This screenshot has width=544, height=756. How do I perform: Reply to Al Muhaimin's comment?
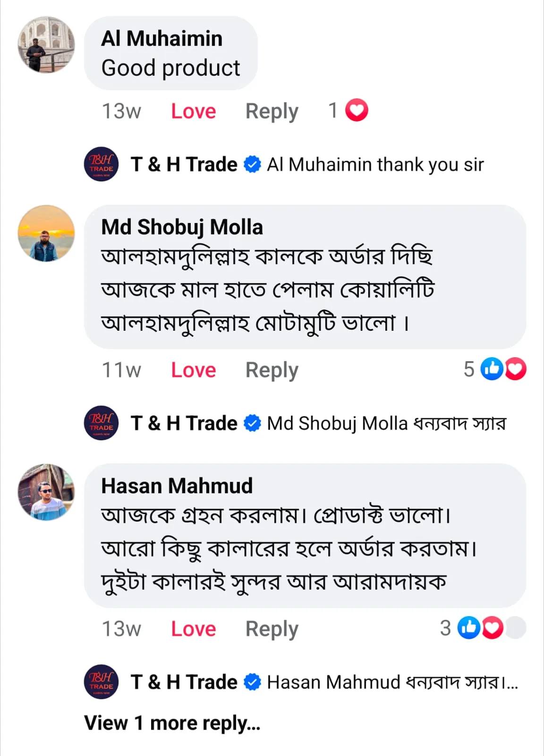pyautogui.click(x=272, y=112)
